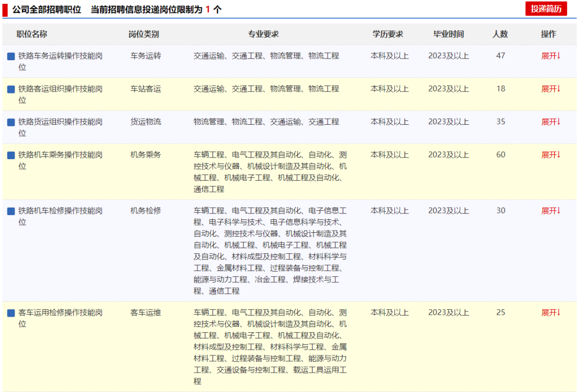Click the 货运物流 category cell
Screen dimensions: 581x392
(146, 122)
